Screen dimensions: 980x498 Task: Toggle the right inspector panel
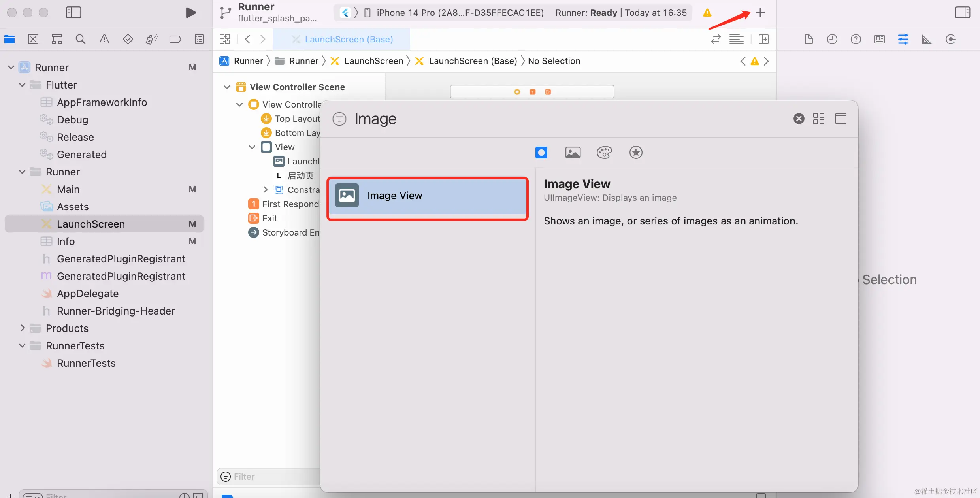[962, 13]
